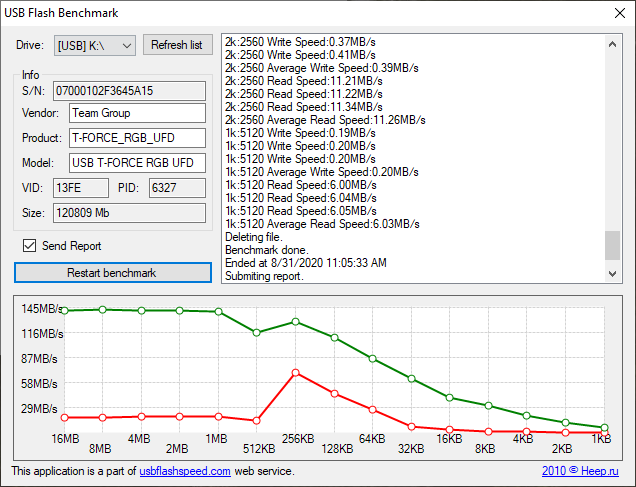636x487 pixels.
Task: Click the log scrollbar down arrow
Action: coord(612,274)
